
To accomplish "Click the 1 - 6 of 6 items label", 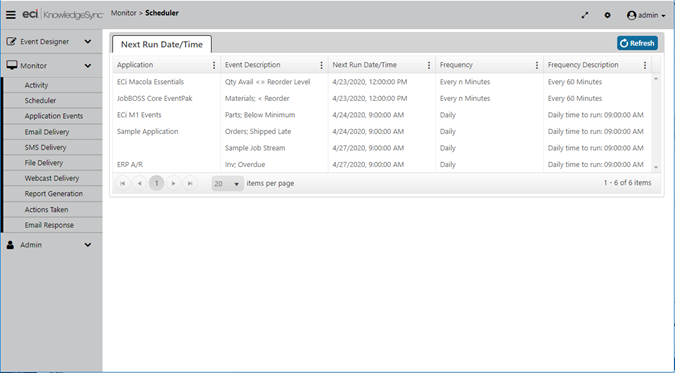I will click(x=627, y=183).
